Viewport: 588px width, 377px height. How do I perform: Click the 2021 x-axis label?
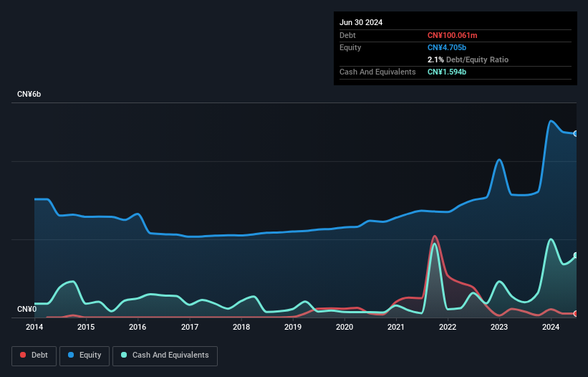click(396, 327)
